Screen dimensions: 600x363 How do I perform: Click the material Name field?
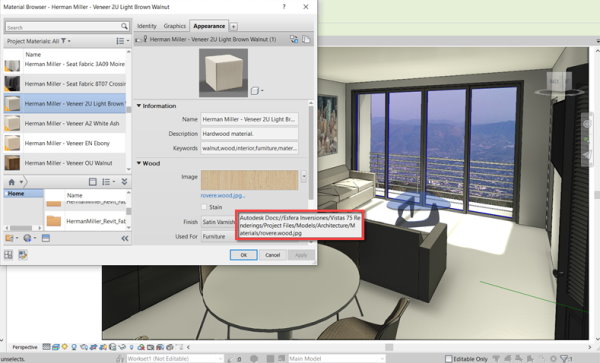[x=249, y=119]
